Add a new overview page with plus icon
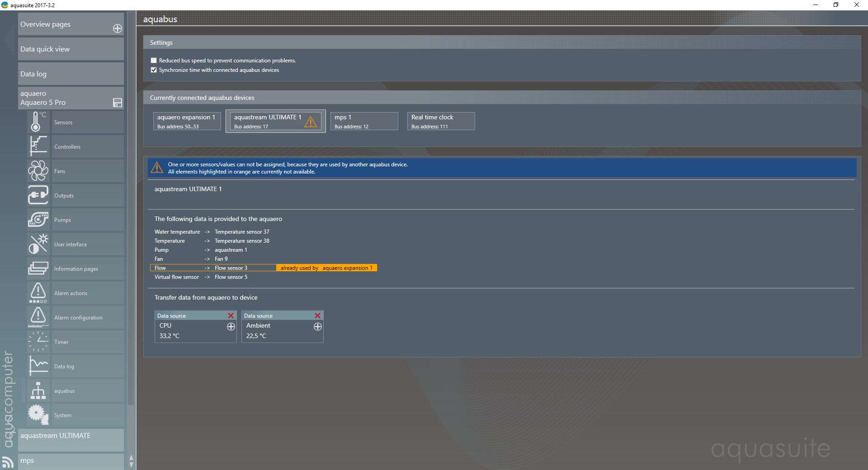This screenshot has height=470, width=868. (x=118, y=28)
